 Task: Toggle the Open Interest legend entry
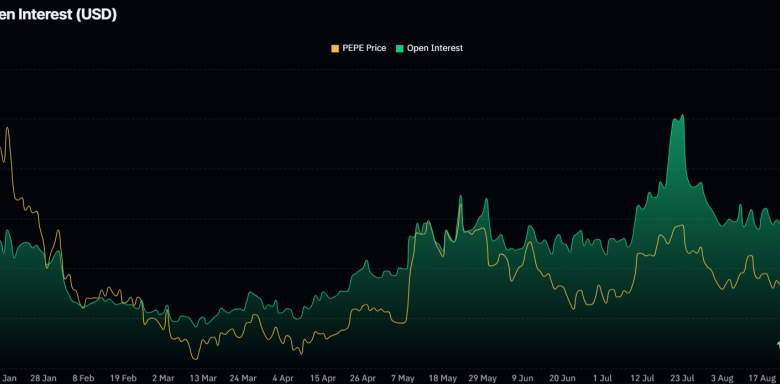point(429,48)
